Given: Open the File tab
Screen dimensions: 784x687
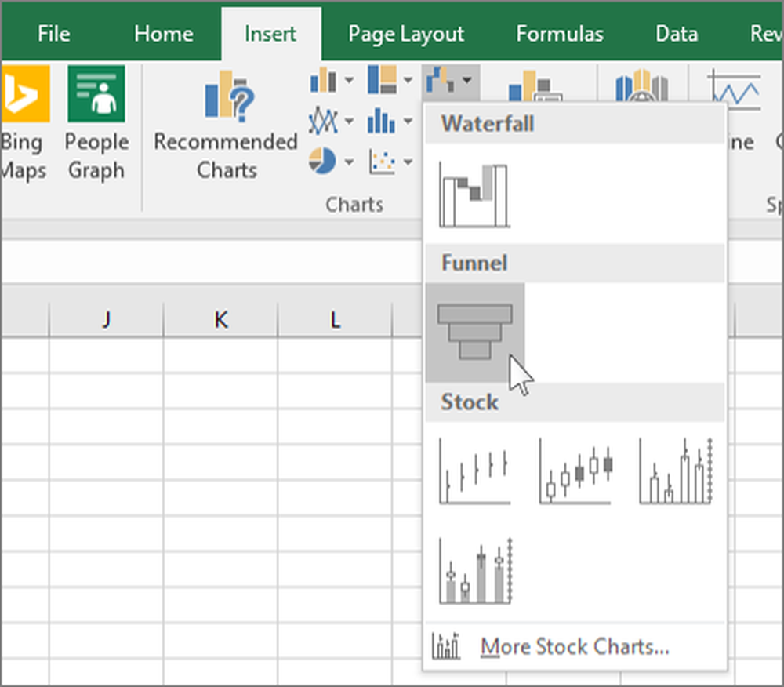Looking at the screenshot, I should [53, 34].
